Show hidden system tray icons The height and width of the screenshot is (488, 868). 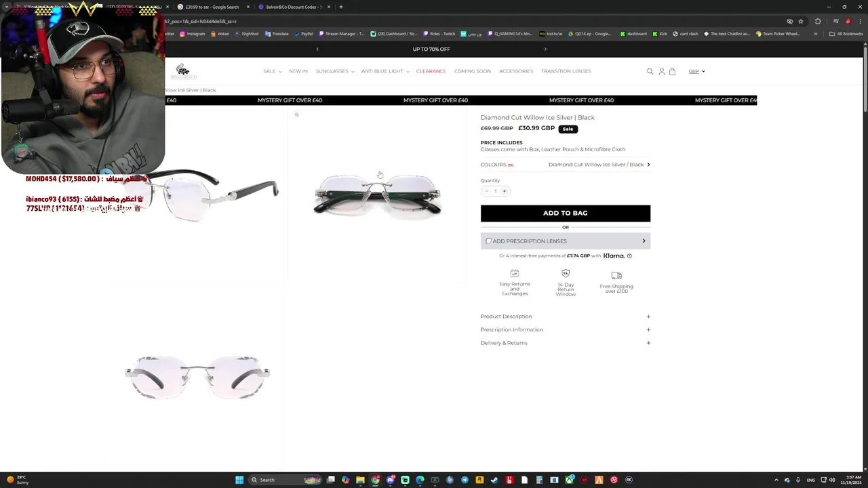click(776, 480)
